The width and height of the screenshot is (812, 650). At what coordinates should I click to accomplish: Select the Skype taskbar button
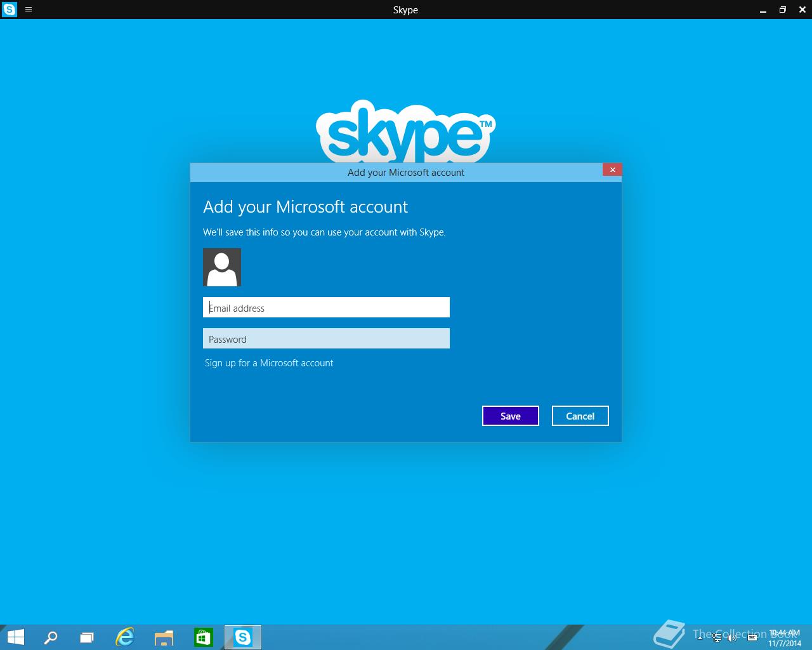[x=243, y=637]
